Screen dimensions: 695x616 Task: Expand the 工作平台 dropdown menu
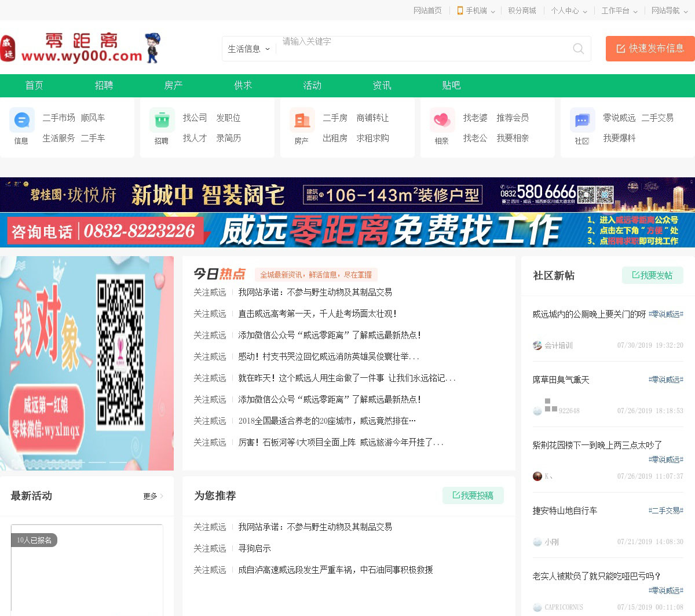click(619, 10)
